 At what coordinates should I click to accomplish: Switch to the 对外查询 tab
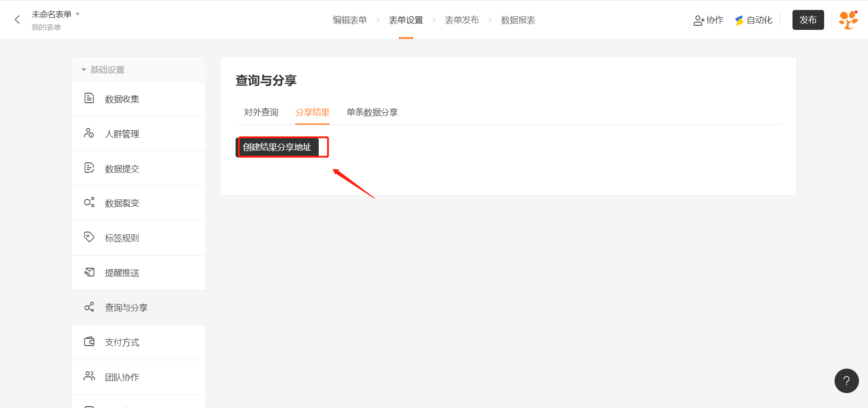pos(261,112)
